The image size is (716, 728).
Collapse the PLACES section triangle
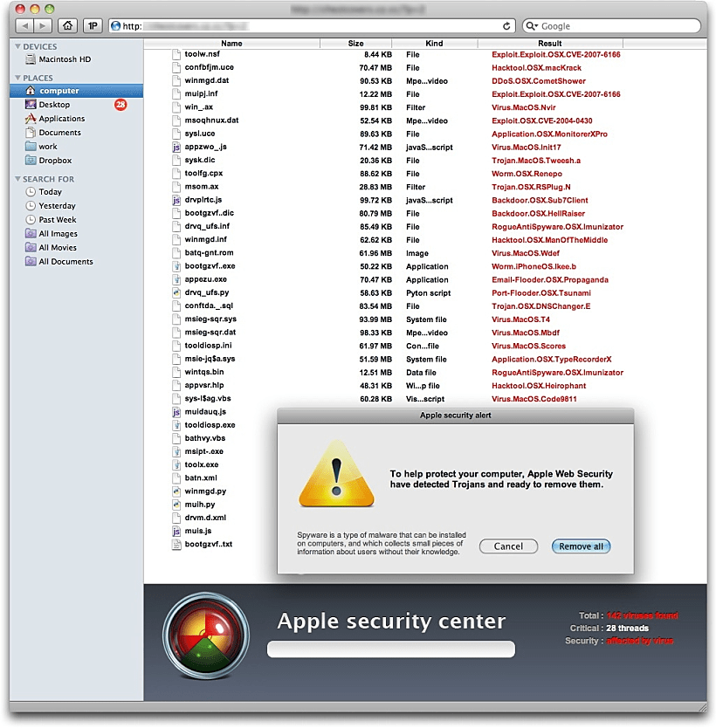coord(17,79)
